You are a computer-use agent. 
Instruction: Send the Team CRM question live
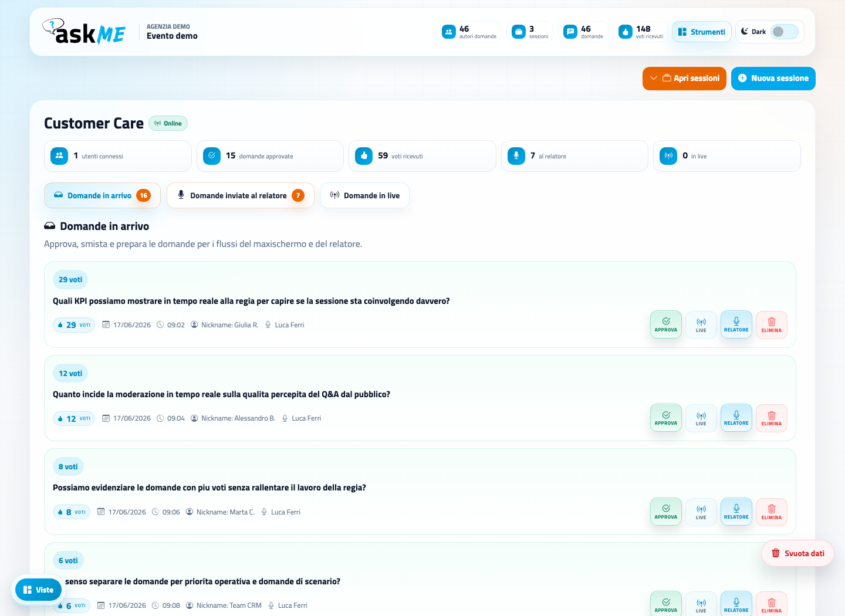click(701, 604)
